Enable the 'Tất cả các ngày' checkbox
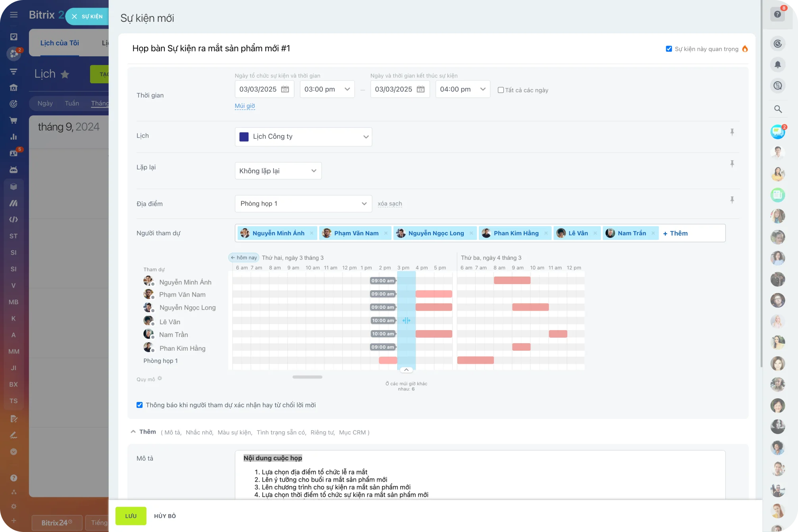798x532 pixels. (501, 90)
